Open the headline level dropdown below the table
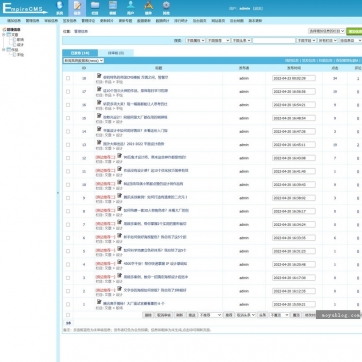 click(246, 315)
